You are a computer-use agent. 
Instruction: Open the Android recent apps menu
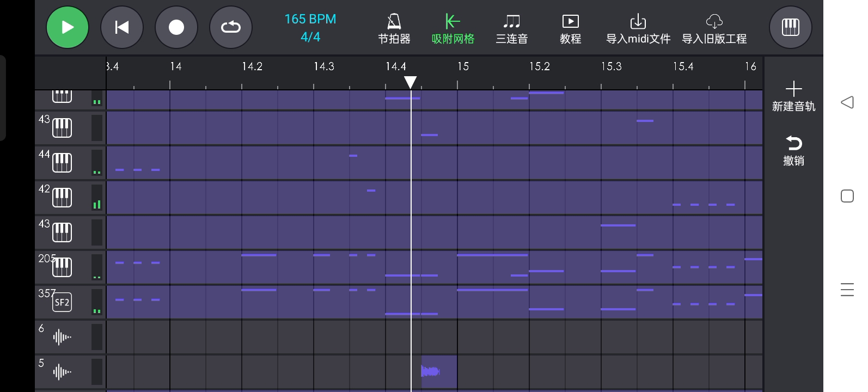coord(847,290)
